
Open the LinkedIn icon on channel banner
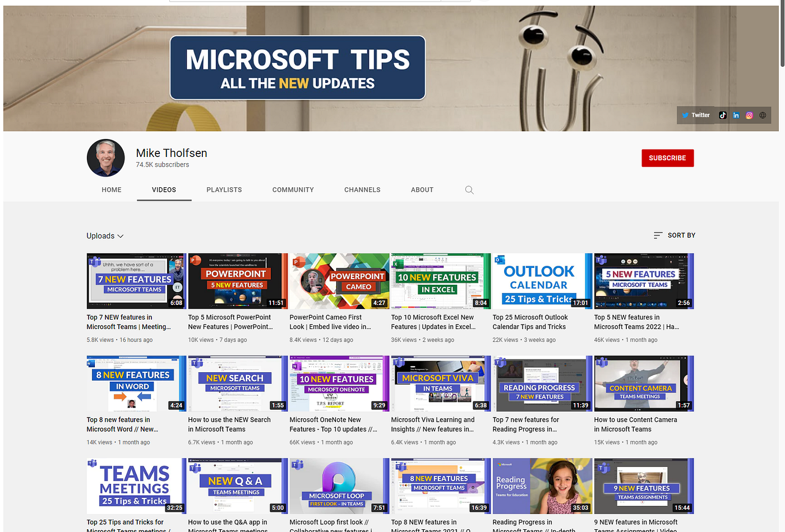736,115
